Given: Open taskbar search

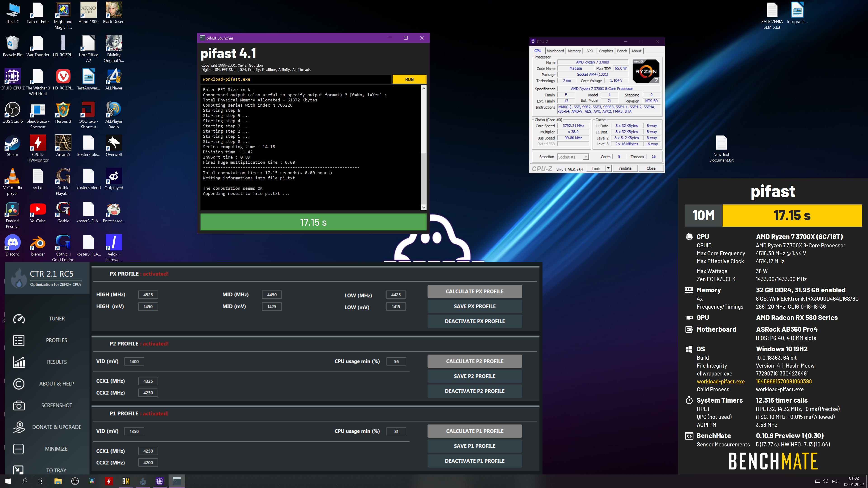Looking at the screenshot, I should click(x=24, y=481).
